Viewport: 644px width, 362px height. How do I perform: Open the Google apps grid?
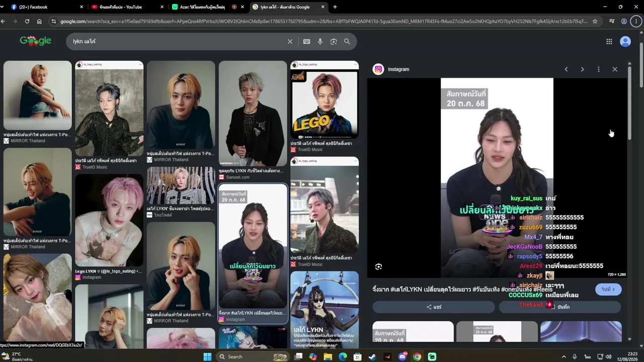click(x=609, y=42)
